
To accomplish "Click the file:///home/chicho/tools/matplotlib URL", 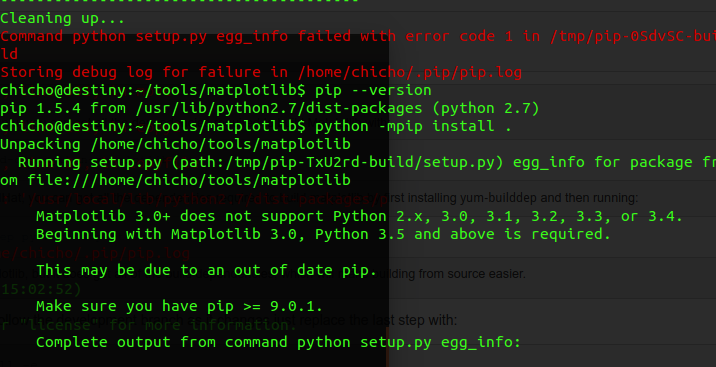I will pyautogui.click(x=189, y=180).
